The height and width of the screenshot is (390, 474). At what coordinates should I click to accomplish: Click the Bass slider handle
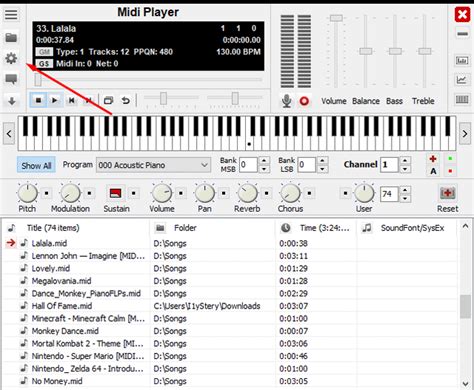[395, 51]
